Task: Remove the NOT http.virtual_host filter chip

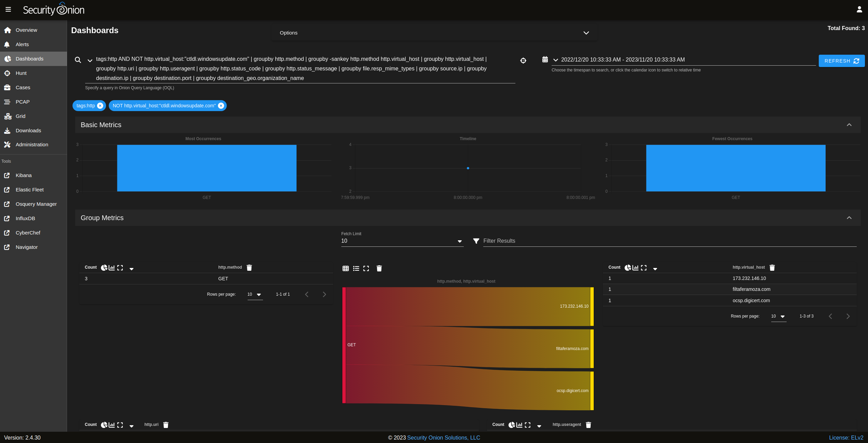Action: (221, 106)
